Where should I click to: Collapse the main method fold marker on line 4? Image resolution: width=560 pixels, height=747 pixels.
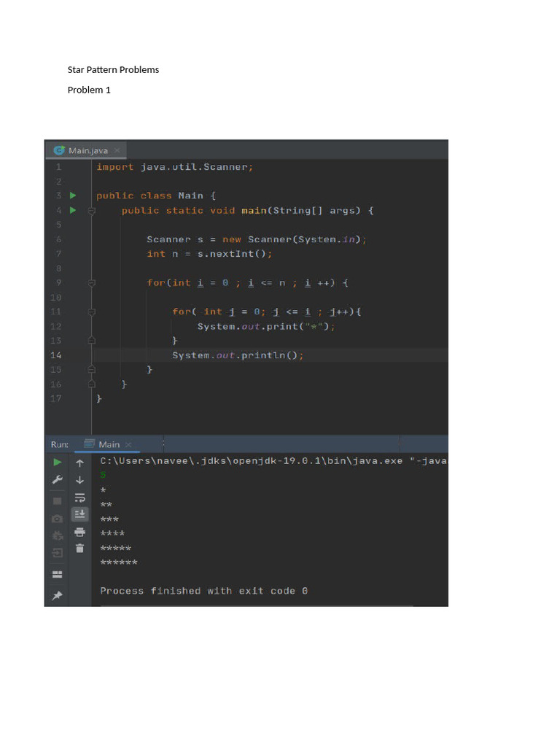pos(92,211)
